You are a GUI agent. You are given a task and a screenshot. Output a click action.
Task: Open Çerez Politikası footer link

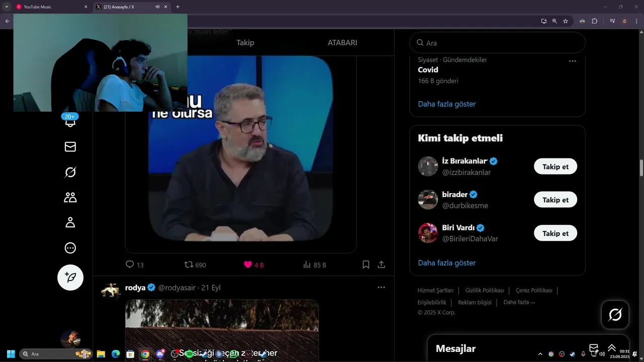pyautogui.click(x=534, y=291)
